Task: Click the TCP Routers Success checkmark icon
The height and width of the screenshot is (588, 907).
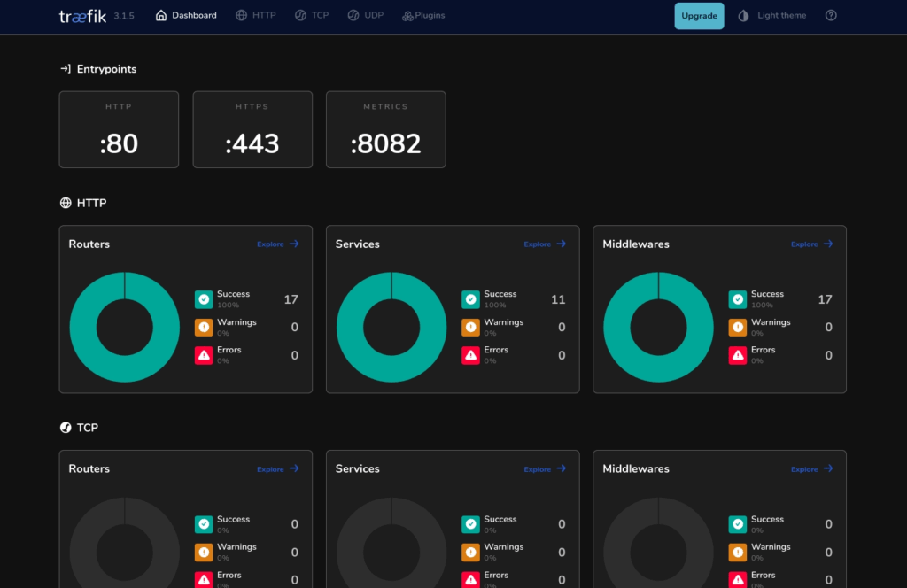Action: [204, 524]
